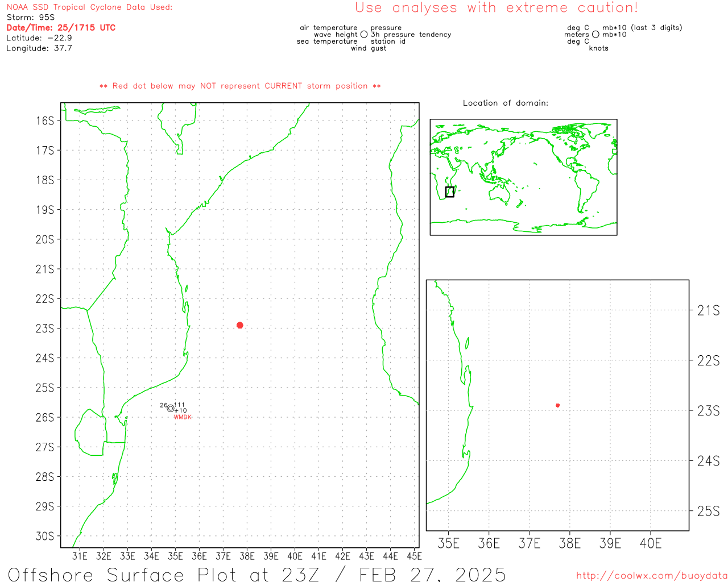Click the WMDK station circle marker
Viewport: 728px width, 582px height.
pos(171,408)
